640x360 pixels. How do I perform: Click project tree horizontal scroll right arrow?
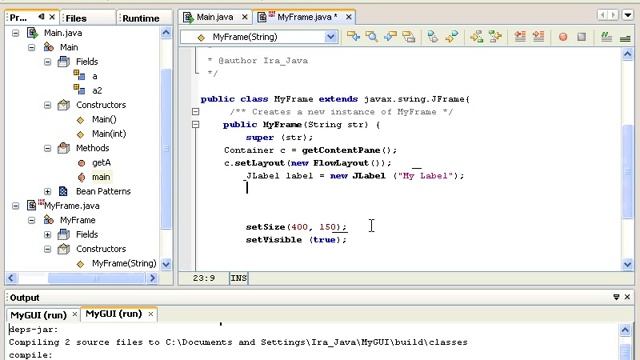click(x=153, y=278)
